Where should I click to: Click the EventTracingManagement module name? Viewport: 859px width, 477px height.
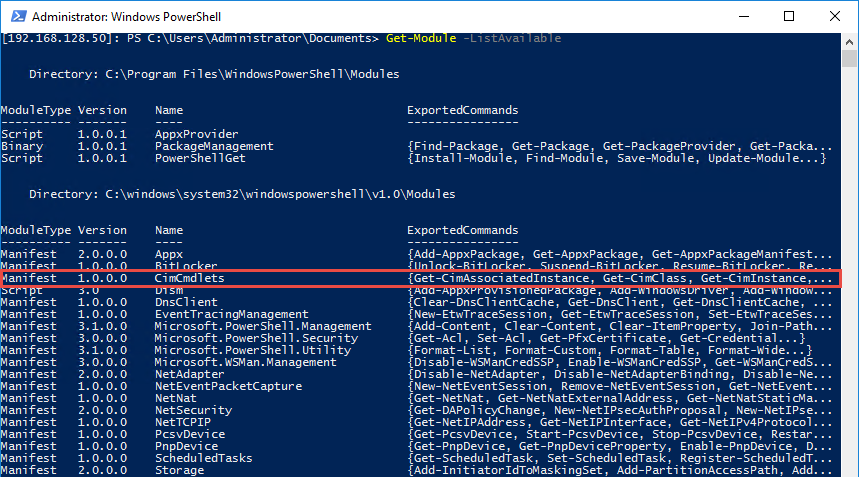231,314
